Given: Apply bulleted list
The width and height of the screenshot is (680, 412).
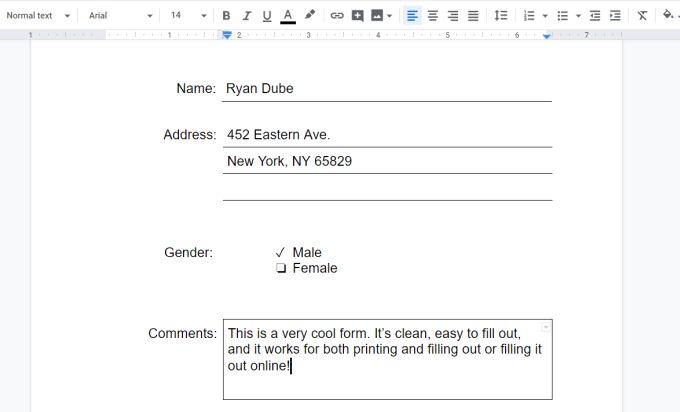Looking at the screenshot, I should pos(562,16).
